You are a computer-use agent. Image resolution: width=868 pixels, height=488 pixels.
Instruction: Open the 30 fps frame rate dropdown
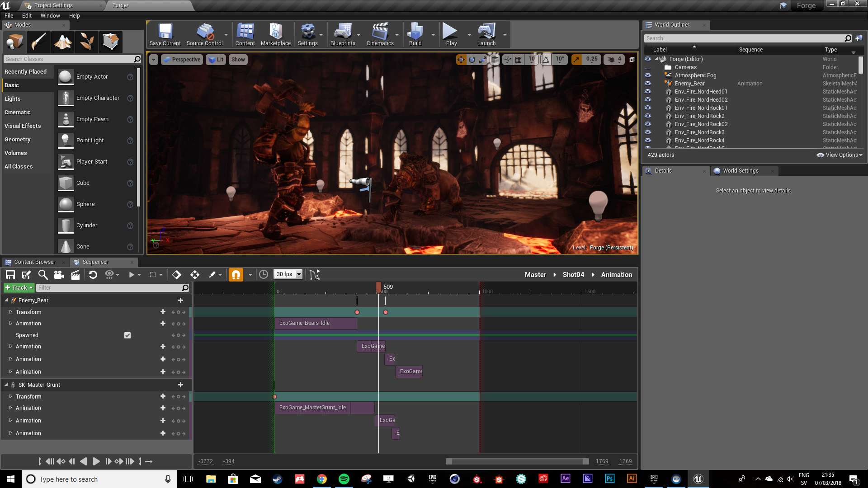pyautogui.click(x=288, y=274)
